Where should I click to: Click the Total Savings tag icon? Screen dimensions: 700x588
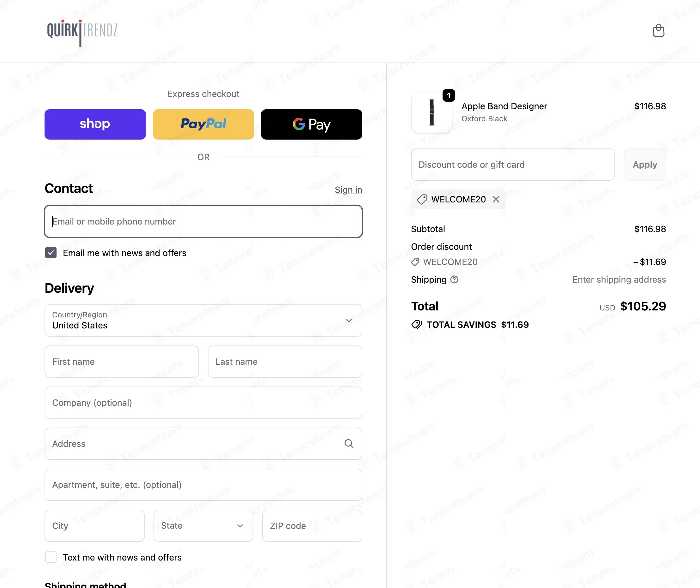pyautogui.click(x=417, y=325)
